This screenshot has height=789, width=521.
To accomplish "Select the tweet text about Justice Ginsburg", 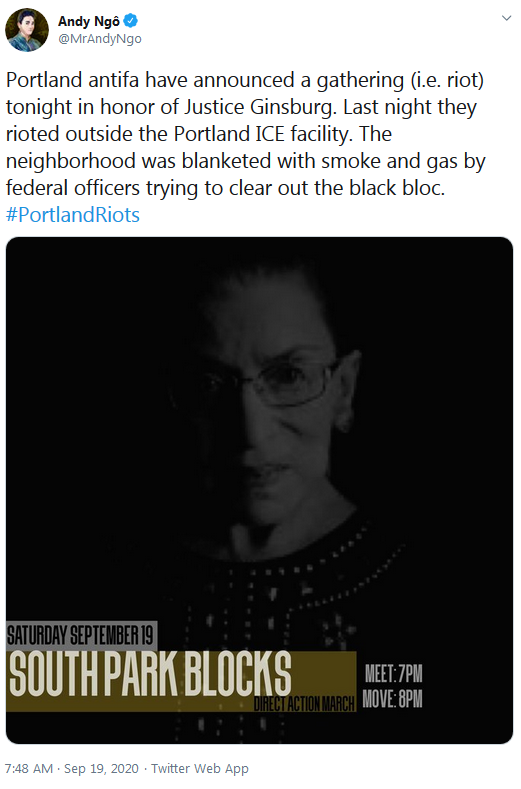I will coord(246,134).
